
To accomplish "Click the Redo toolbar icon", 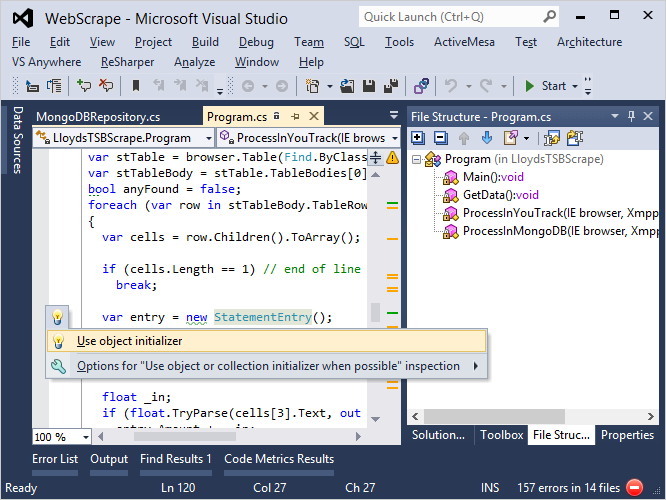I will coord(486,86).
